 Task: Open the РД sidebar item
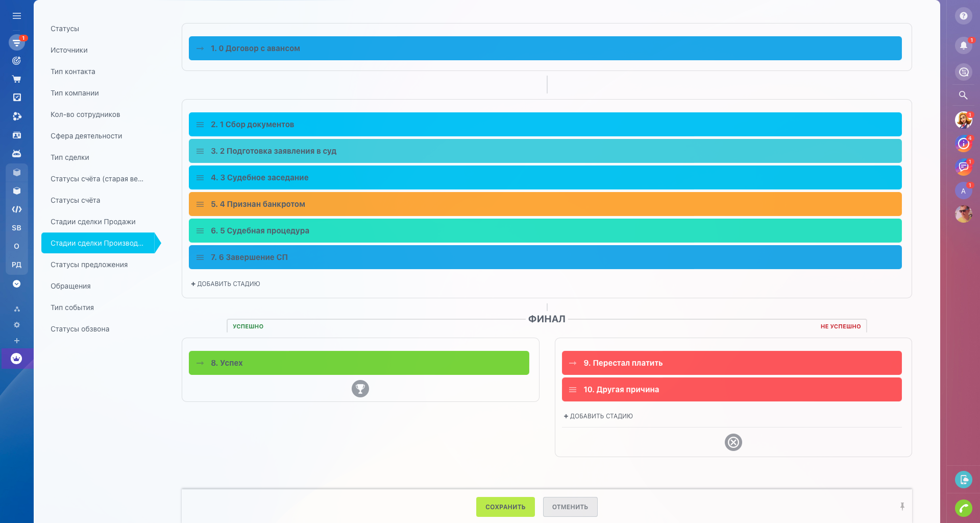pos(17,265)
